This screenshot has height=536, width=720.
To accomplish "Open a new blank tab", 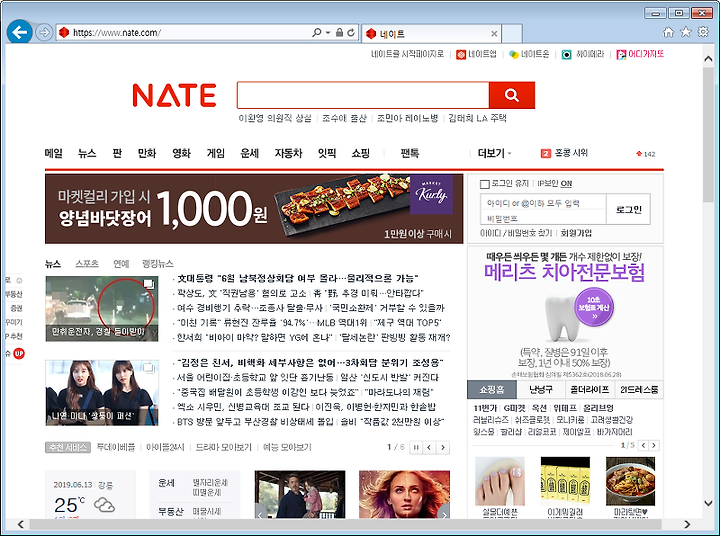I will click(512, 34).
